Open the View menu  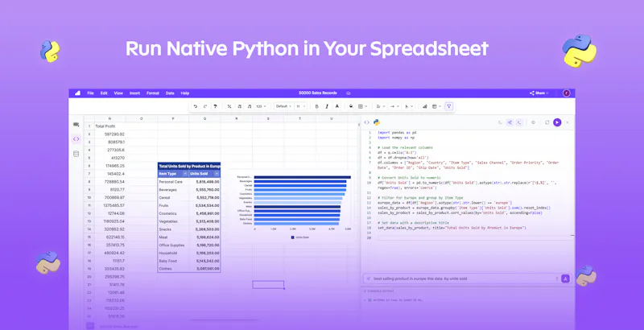pos(118,93)
